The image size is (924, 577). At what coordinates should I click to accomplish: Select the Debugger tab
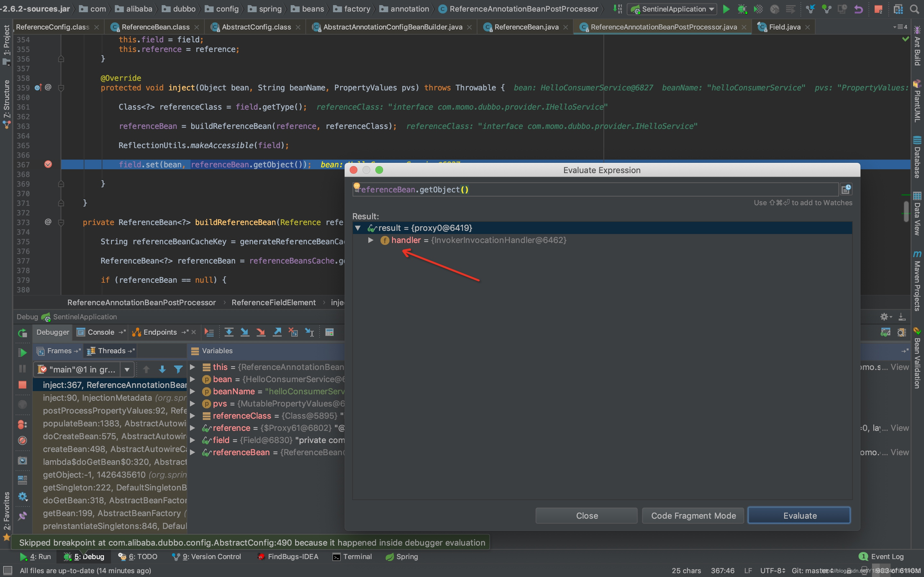53,331
